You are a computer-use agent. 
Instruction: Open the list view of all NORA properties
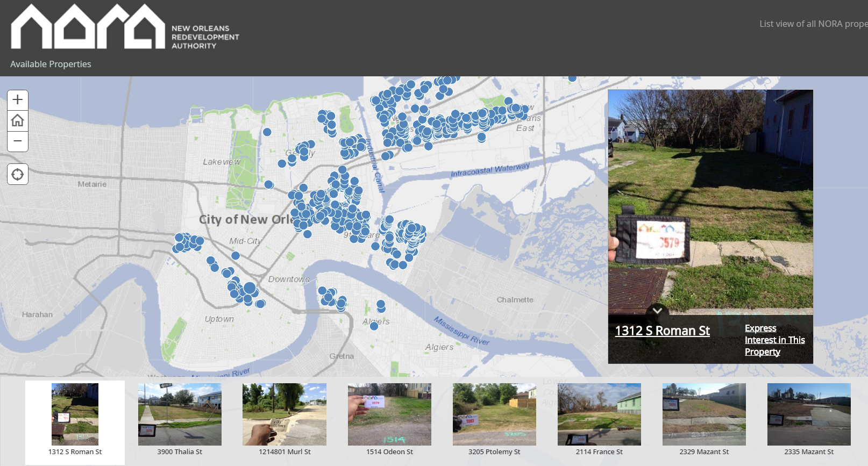click(x=813, y=24)
